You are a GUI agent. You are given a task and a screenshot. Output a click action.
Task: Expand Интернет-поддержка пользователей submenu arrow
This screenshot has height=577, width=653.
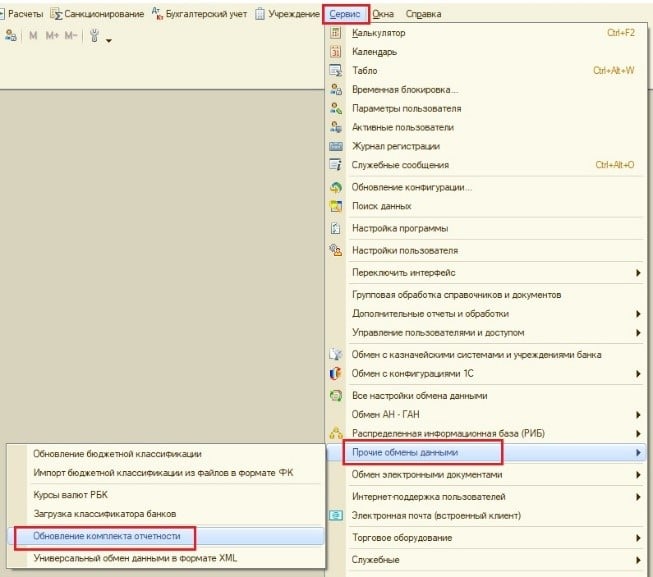click(638, 497)
